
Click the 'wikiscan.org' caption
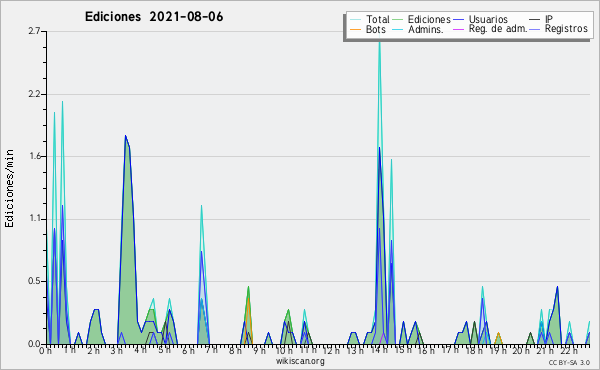(300, 361)
